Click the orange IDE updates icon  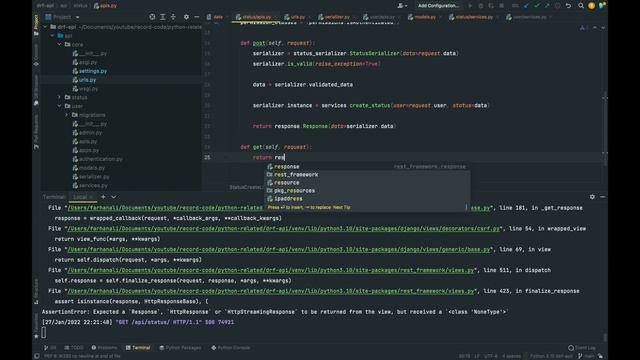pos(591,6)
